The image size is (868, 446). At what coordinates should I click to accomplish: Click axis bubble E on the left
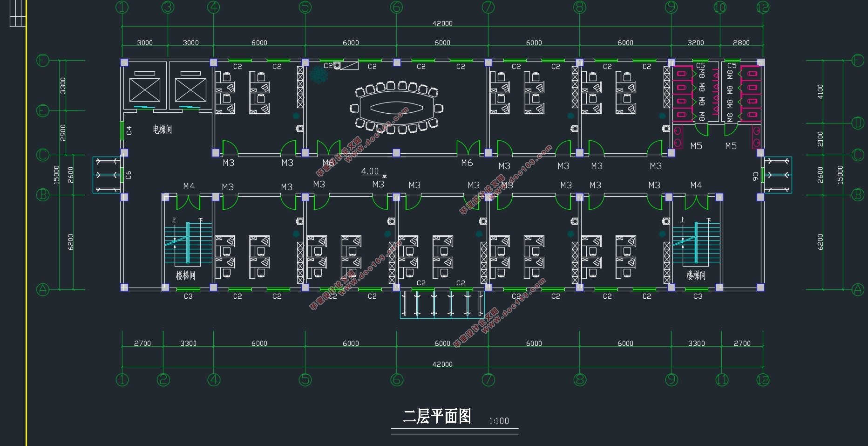(x=43, y=110)
